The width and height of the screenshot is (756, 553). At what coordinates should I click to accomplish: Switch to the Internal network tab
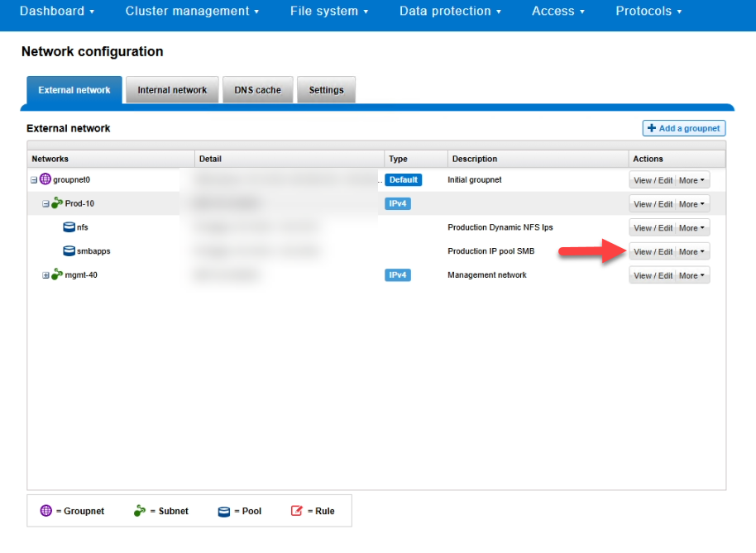pyautogui.click(x=172, y=90)
